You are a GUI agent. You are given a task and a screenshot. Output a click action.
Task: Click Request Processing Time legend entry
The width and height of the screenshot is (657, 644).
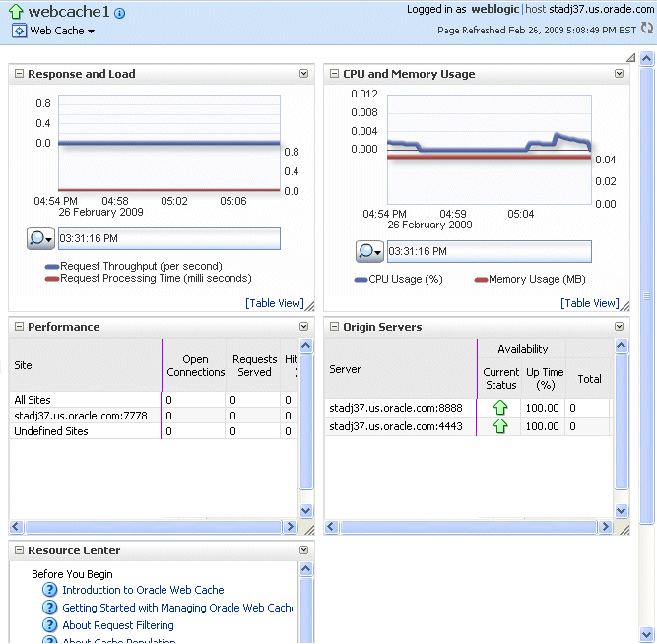(149, 279)
